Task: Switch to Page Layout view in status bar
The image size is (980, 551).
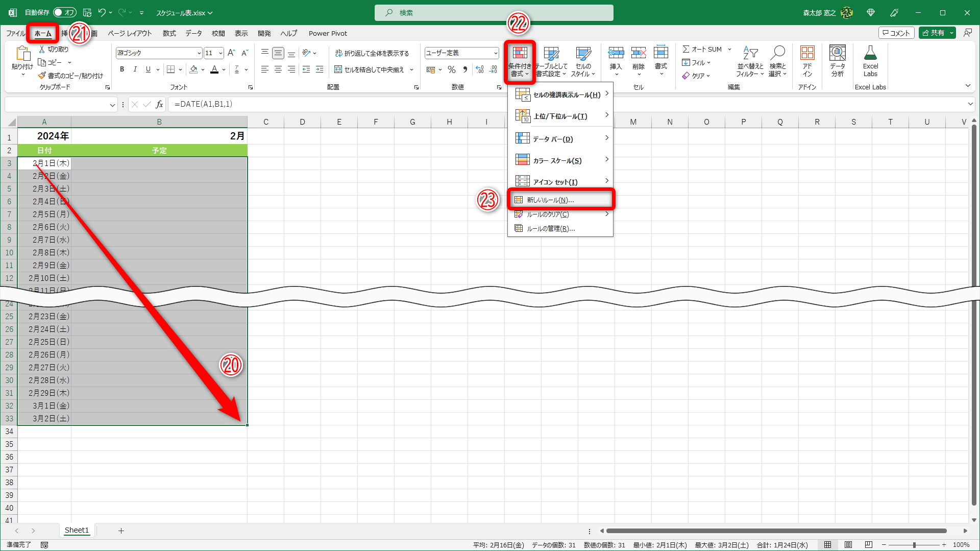Action: pos(848,545)
